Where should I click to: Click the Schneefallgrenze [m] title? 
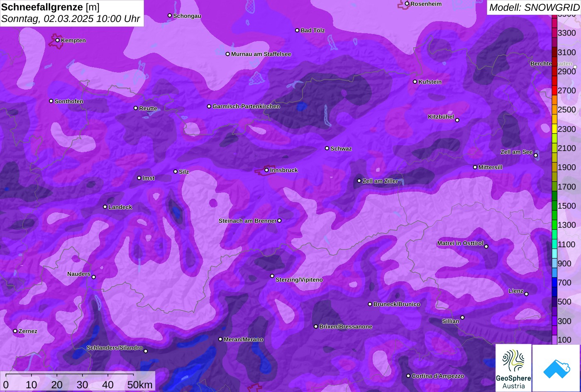point(50,7)
